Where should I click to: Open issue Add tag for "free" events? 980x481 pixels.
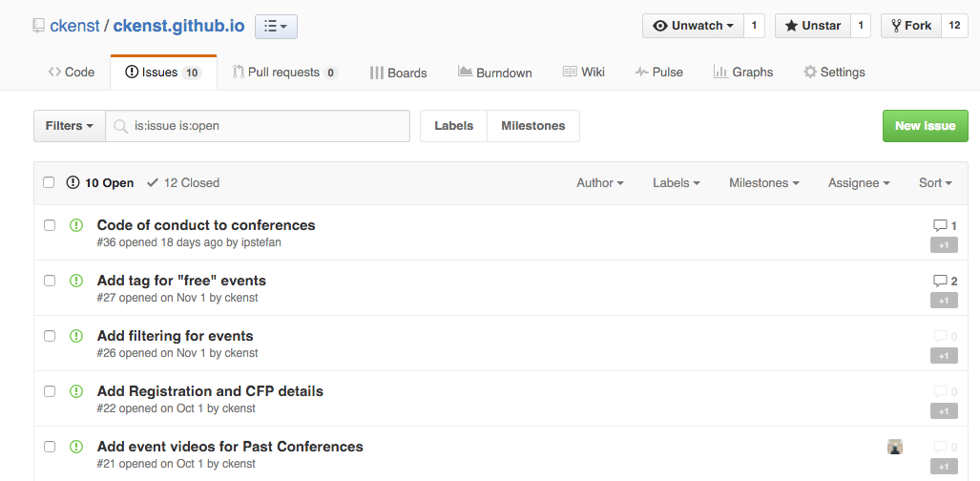coord(181,281)
